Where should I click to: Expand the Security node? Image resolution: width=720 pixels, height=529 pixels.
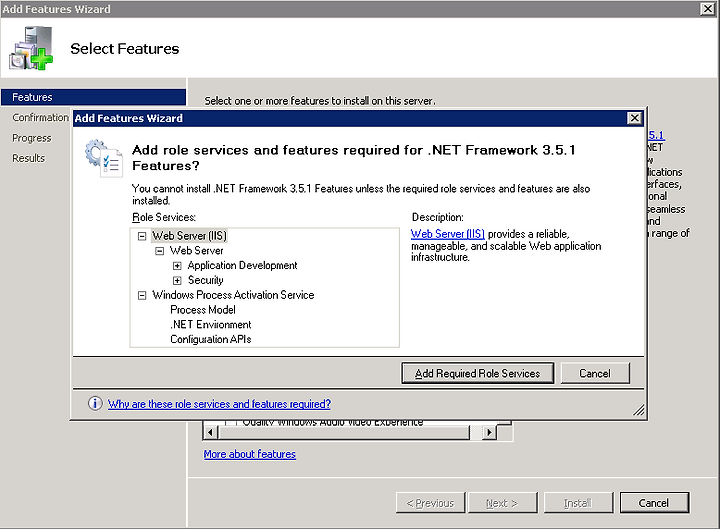click(x=177, y=280)
